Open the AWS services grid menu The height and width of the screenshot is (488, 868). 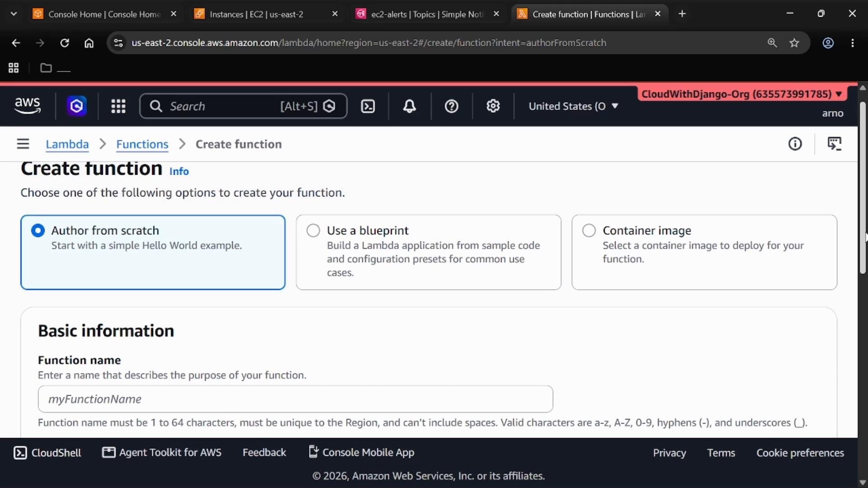point(118,106)
